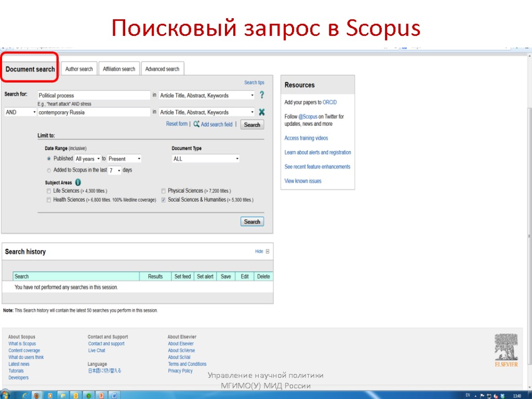Viewport: 532px width, 399px height.
Task: Open Word from the taskbar
Action: pyautogui.click(x=114, y=395)
